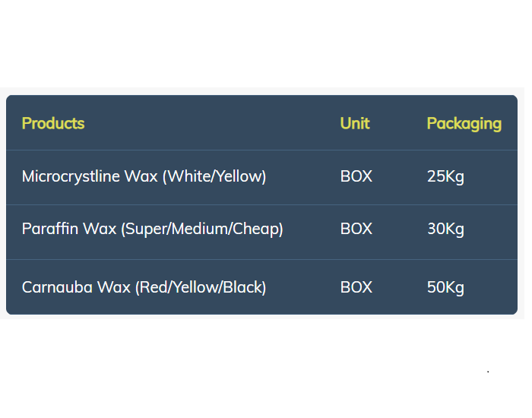
Task: Click the Packaging column header
Action: [x=464, y=124]
